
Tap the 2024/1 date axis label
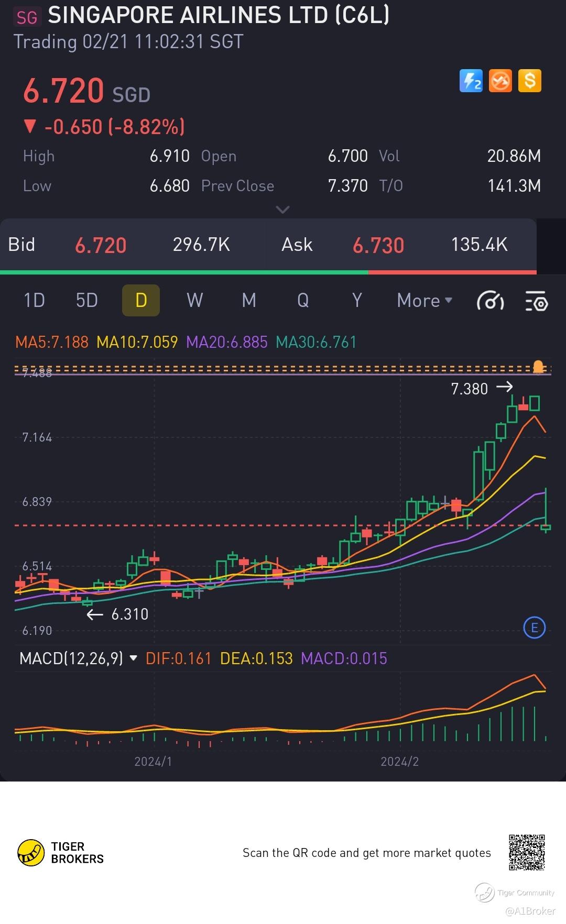[x=153, y=762]
